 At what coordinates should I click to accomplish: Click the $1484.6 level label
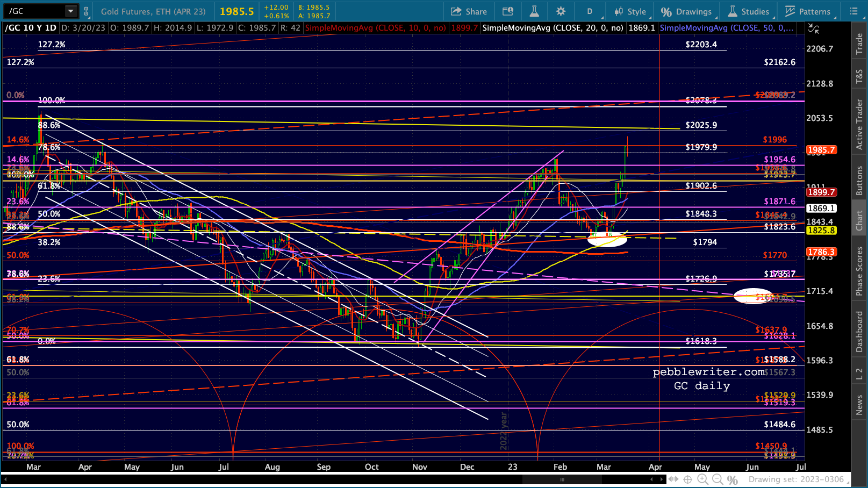click(x=779, y=425)
